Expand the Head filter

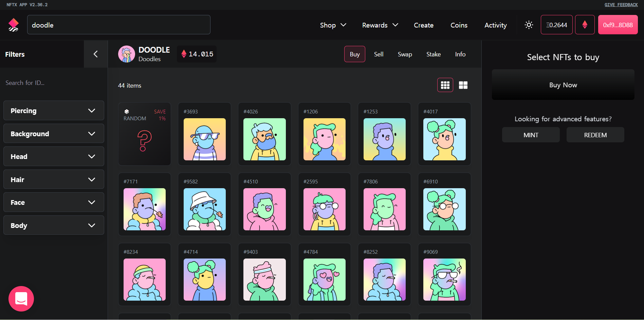click(x=54, y=156)
